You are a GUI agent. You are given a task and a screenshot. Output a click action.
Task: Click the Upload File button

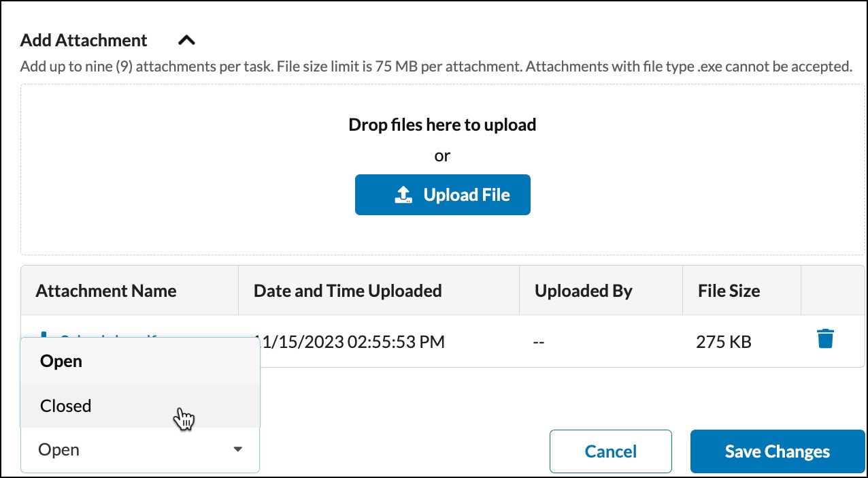[442, 195]
